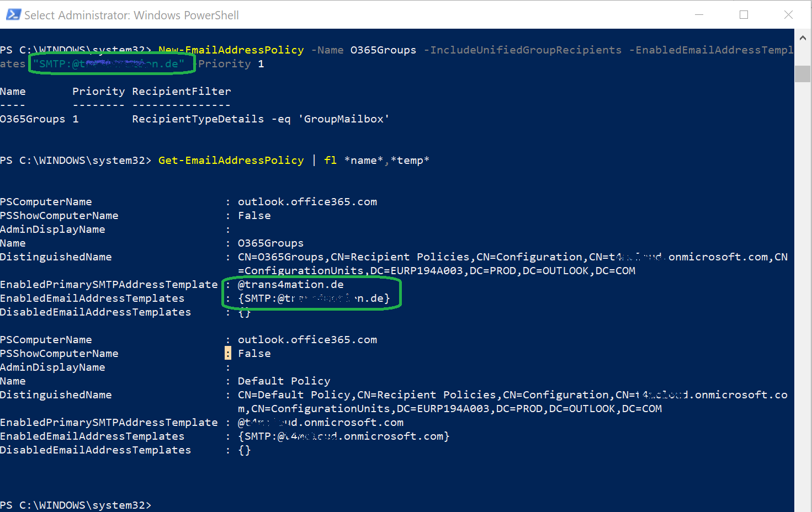Click the Priority value 1 in output
The height and width of the screenshot is (512, 812).
click(76, 119)
